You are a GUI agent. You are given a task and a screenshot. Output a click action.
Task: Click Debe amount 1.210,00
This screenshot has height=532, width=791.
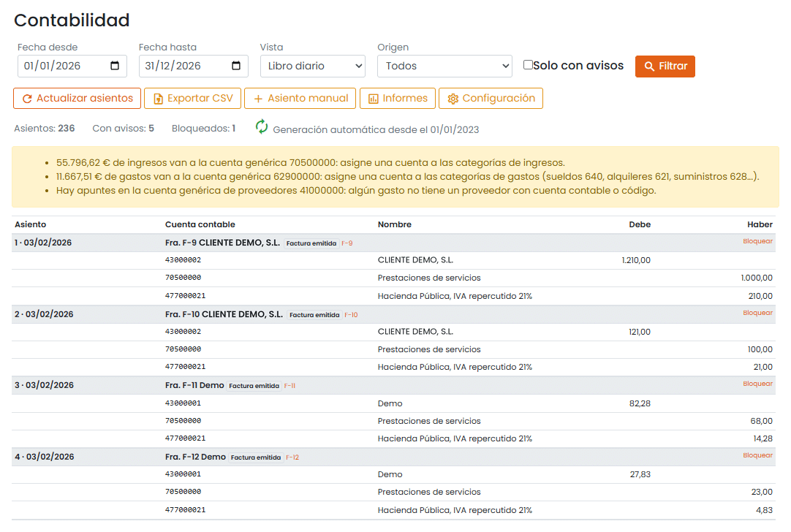[635, 261]
